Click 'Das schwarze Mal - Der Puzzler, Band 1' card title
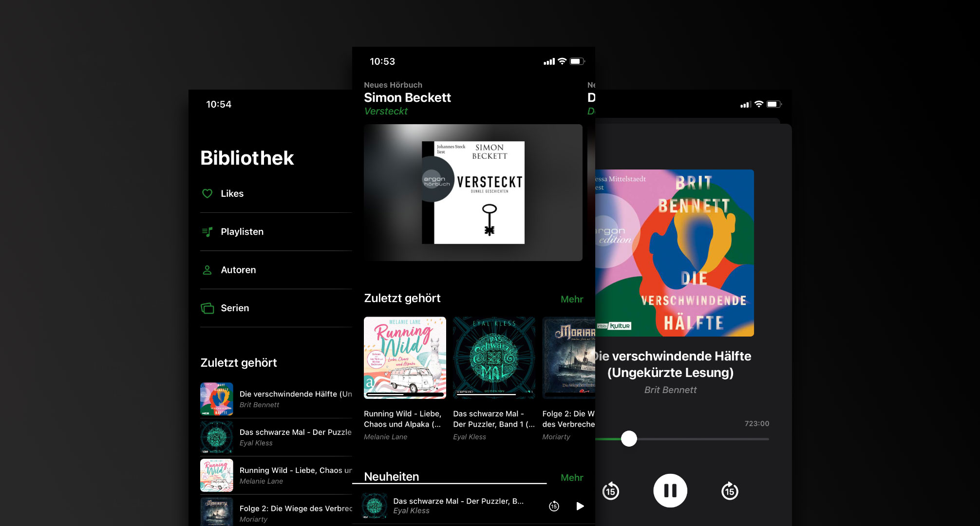The image size is (980, 526). [494, 419]
